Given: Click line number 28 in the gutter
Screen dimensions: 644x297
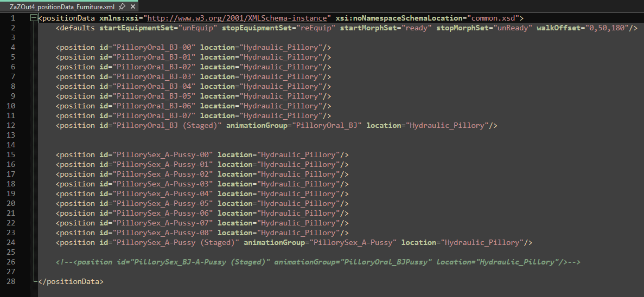Looking at the screenshot, I should coord(11,281).
